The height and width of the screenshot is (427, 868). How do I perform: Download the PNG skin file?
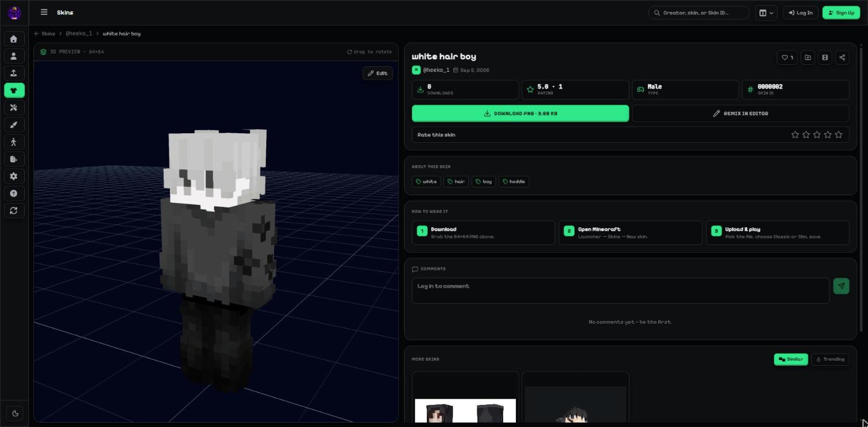coord(520,113)
